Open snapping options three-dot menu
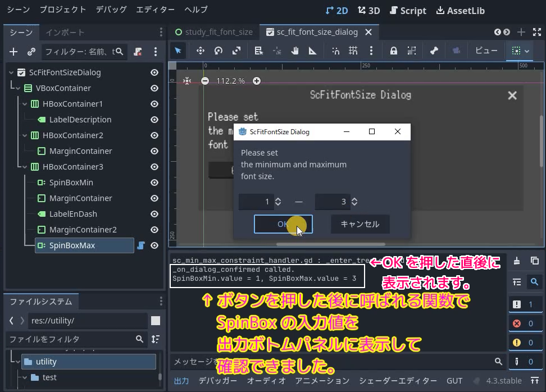 coord(371,51)
